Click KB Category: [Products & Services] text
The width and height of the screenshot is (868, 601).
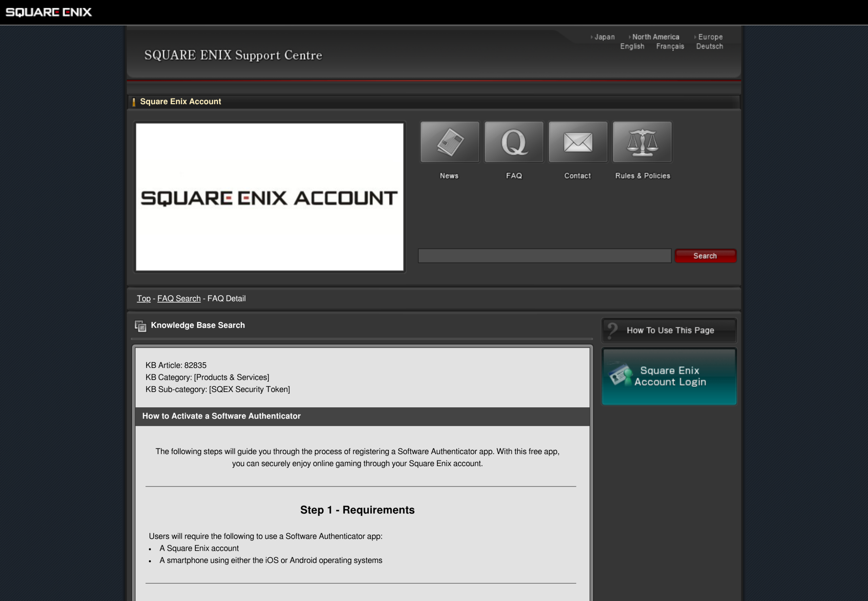tap(207, 377)
